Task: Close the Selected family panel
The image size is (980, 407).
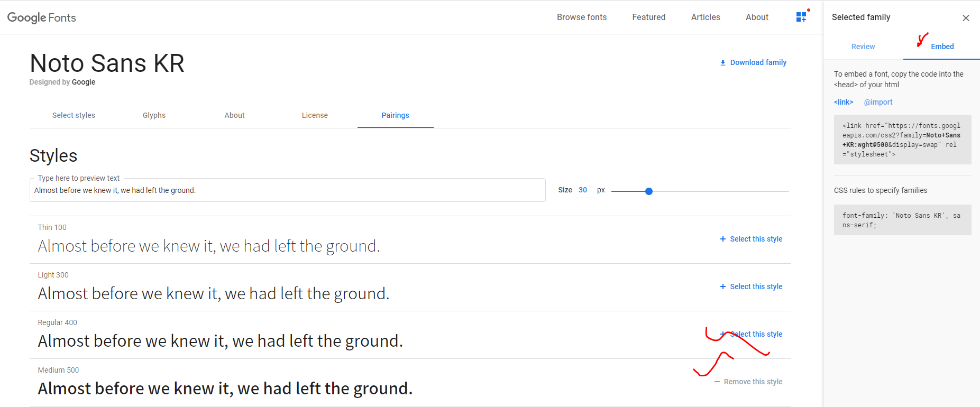Action: tap(966, 18)
